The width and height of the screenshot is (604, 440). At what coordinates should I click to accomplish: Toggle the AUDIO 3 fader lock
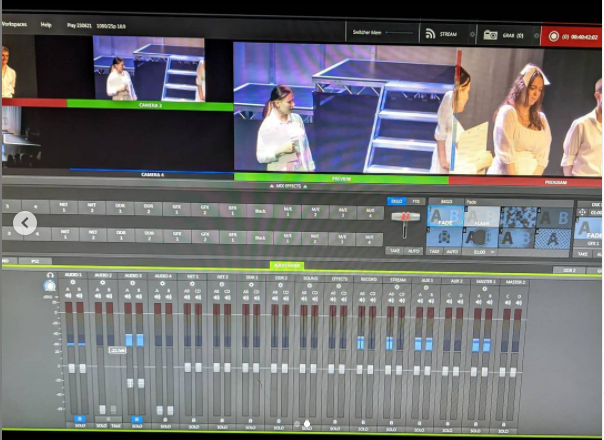click(136, 419)
